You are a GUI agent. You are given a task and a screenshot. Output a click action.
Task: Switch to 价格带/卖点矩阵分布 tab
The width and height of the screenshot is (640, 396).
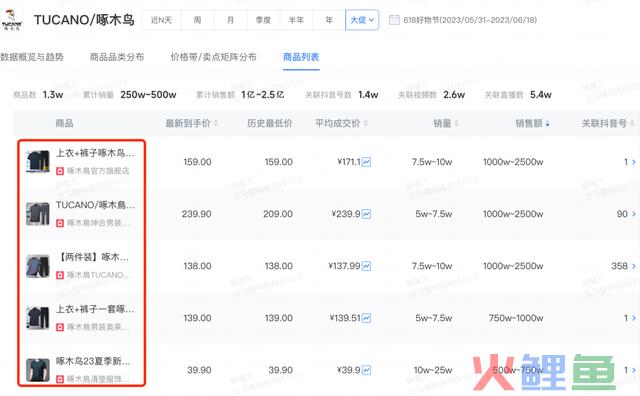[213, 57]
